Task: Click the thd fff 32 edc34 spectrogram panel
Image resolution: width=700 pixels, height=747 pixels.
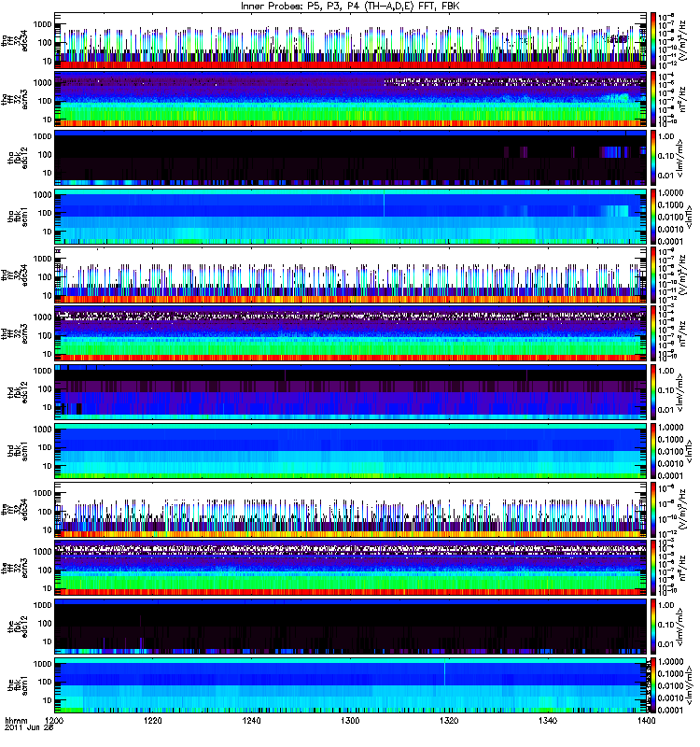Action: (350, 275)
